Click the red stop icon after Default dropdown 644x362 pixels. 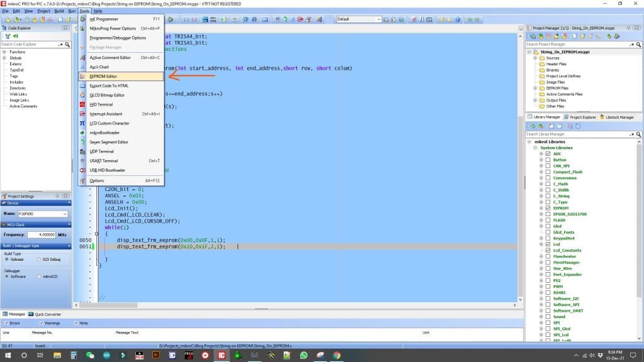pyautogui.click(x=414, y=19)
